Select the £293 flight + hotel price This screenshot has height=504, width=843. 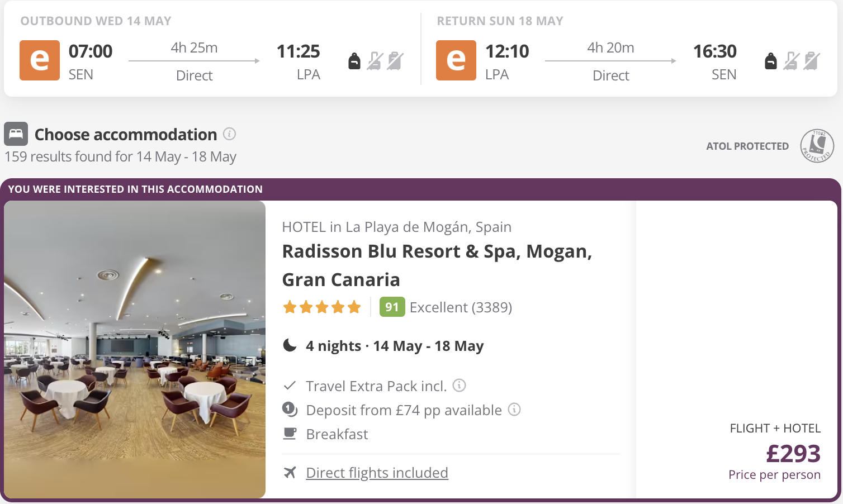pyautogui.click(x=793, y=453)
